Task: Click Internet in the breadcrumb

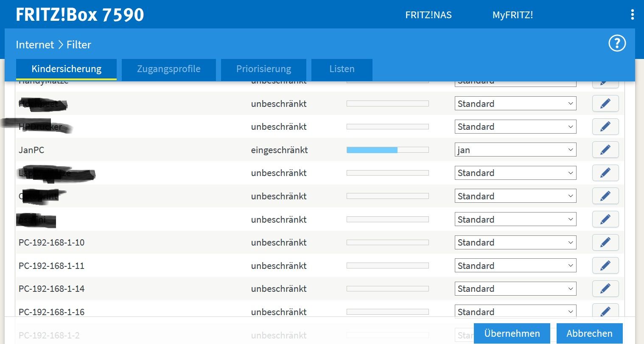Action: 35,45
